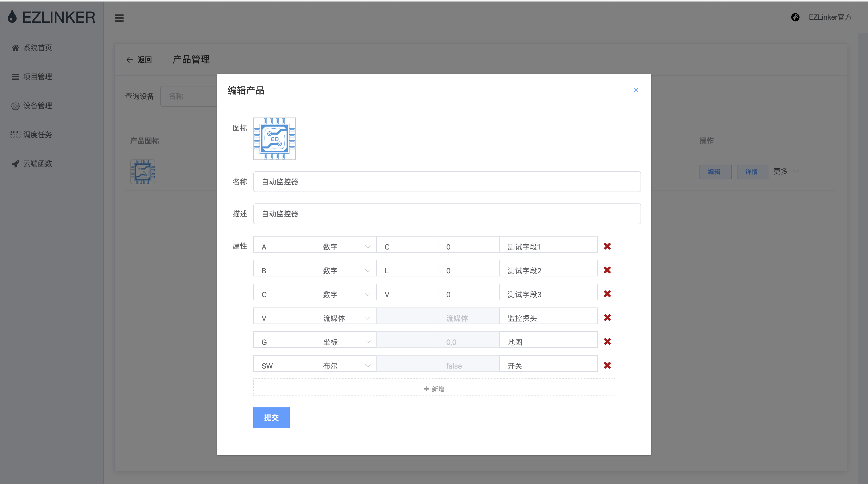
Task: Expand the 坐标 type selector
Action: pyautogui.click(x=345, y=342)
